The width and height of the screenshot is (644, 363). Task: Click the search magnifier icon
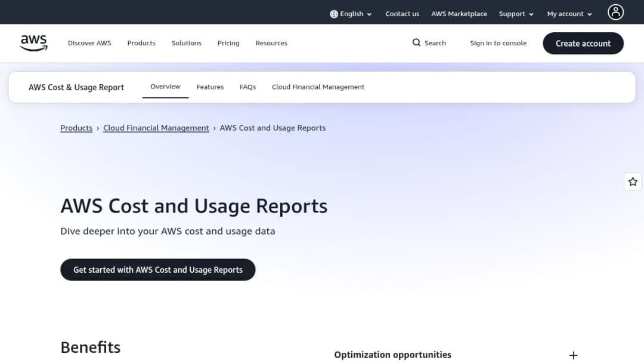416,43
